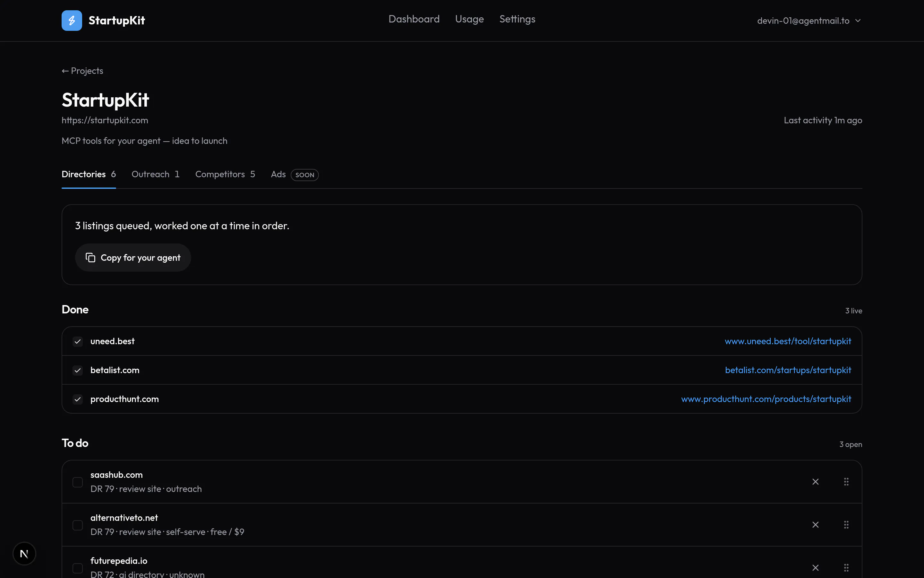Select the Directories tab

89,174
